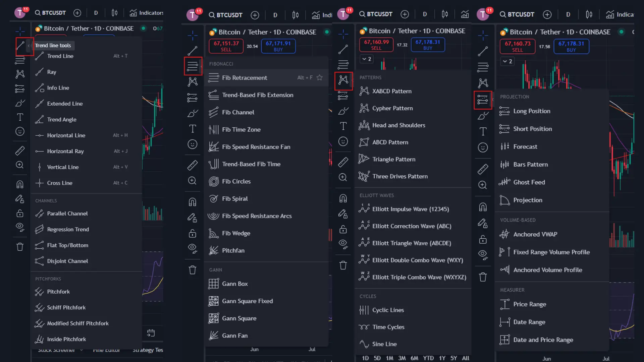Click the BUY 67,171.91 button
Image resolution: width=644 pixels, height=362 pixels.
click(x=278, y=46)
